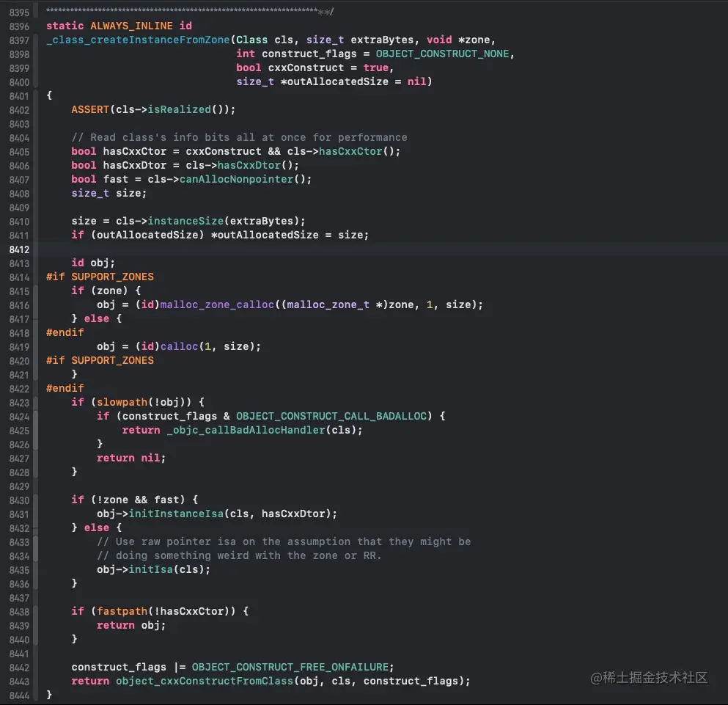Click '#if SUPPORT_ZONES' on line 8420

click(100, 361)
